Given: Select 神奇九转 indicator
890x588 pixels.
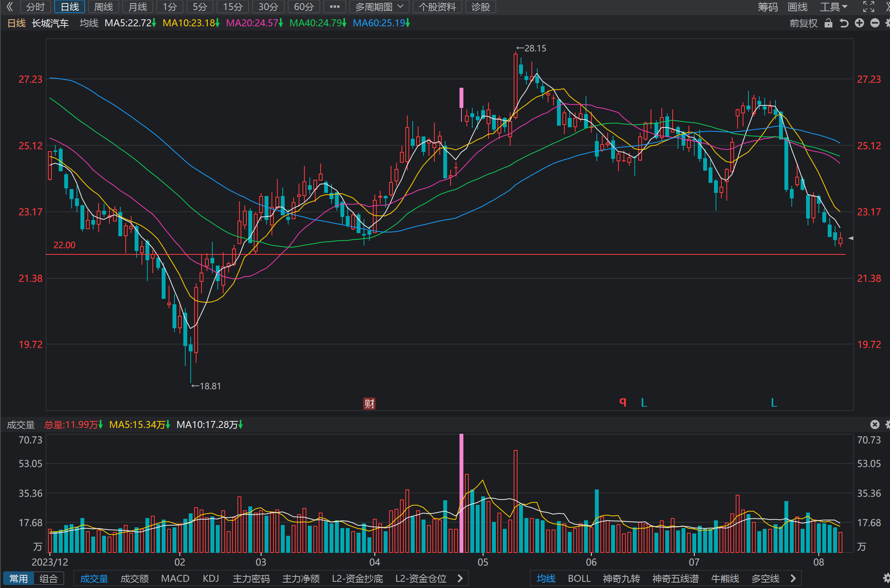Looking at the screenshot, I should [x=621, y=578].
